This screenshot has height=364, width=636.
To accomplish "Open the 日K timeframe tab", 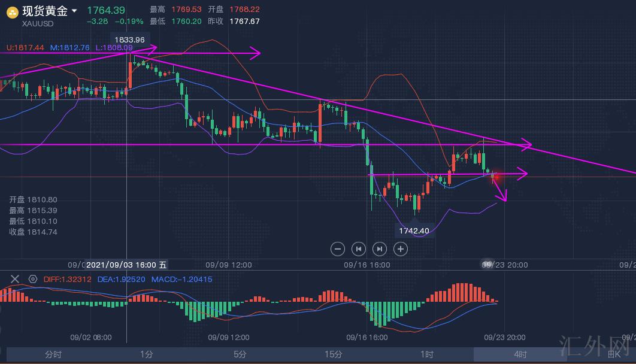I will (613, 354).
